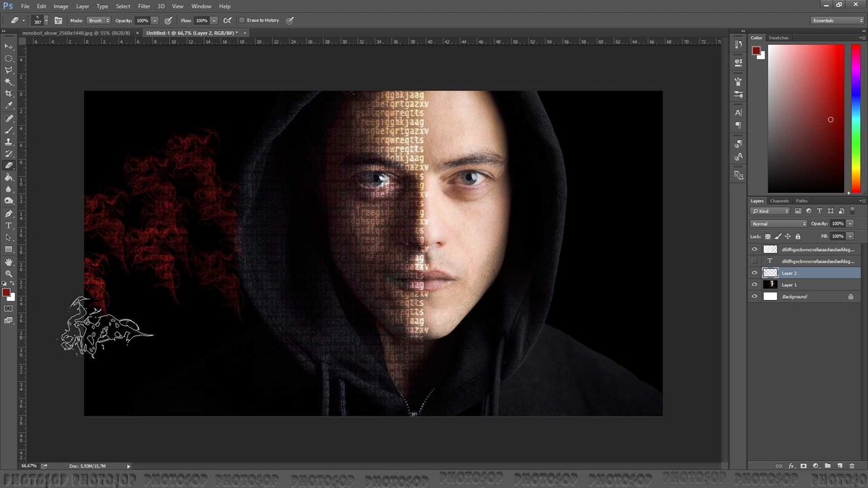
Task: Close the Untitled-1 document tab
Action: [x=244, y=33]
